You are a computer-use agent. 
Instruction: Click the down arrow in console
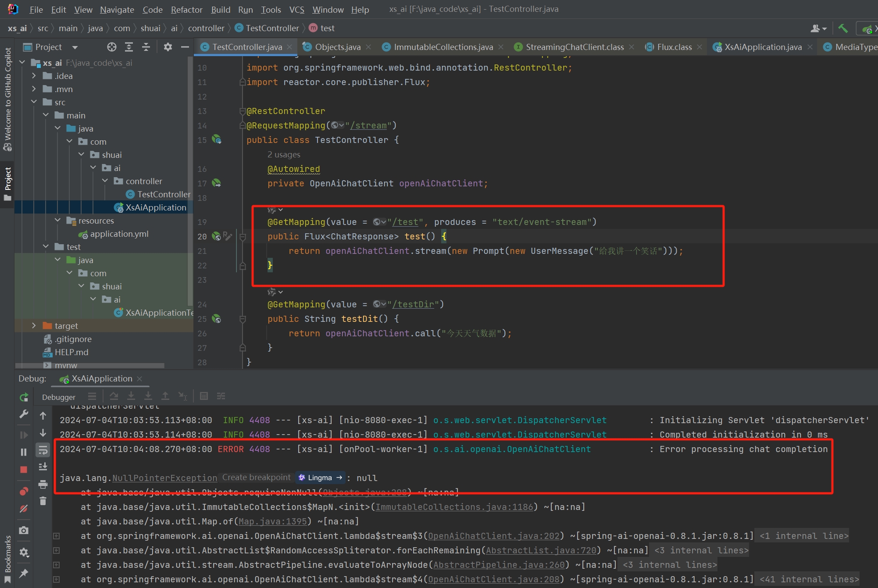43,433
